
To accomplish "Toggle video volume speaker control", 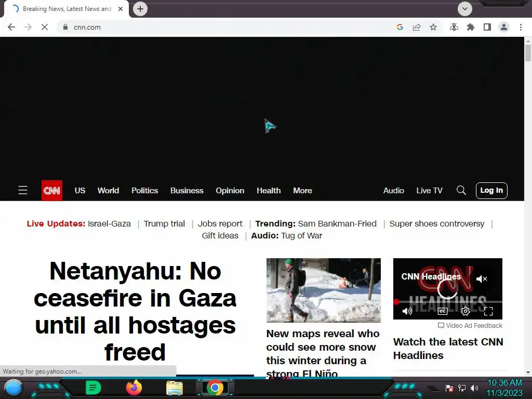I will coord(407,311).
